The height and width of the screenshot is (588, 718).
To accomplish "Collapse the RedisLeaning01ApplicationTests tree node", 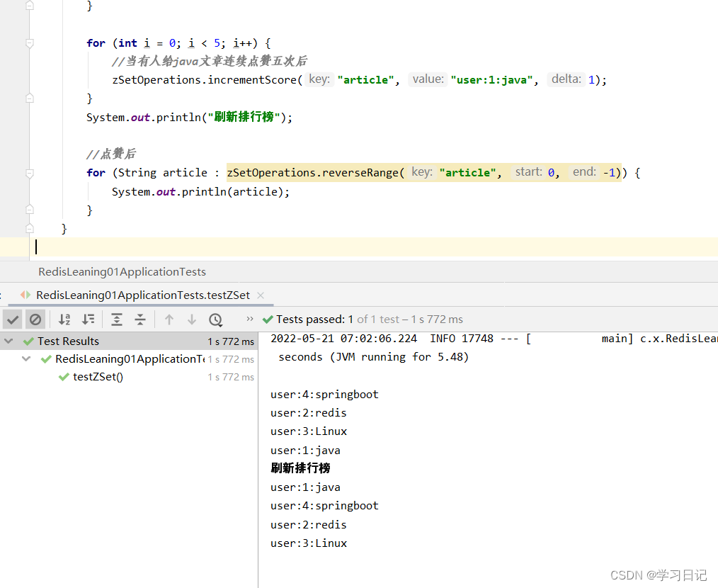I will coord(26,359).
